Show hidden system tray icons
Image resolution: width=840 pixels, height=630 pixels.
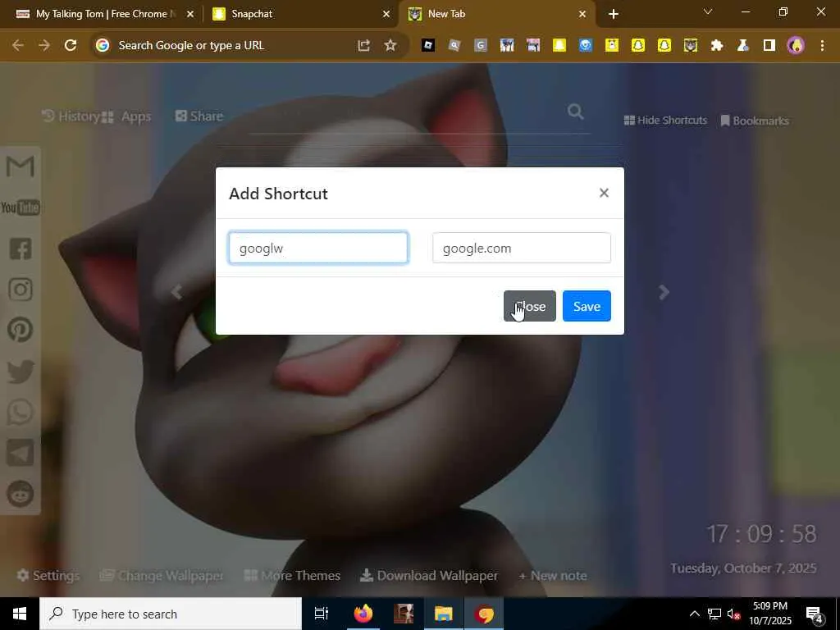694,614
